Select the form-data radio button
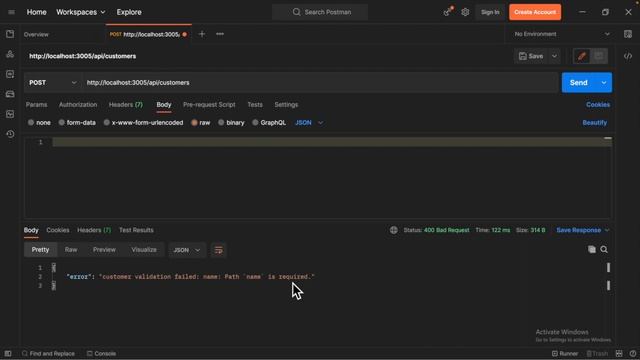The image size is (640, 360). click(x=62, y=122)
